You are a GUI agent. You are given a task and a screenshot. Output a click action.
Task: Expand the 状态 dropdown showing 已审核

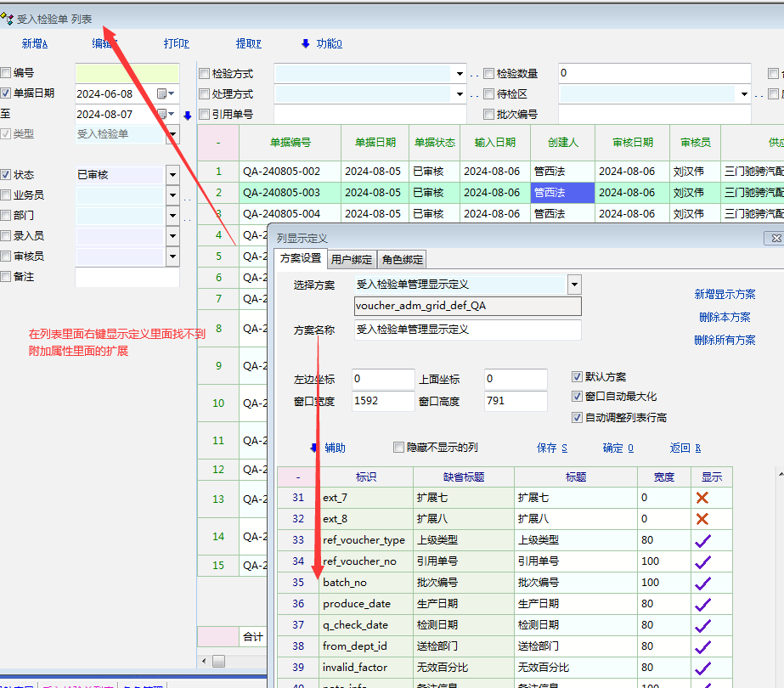[x=172, y=175]
